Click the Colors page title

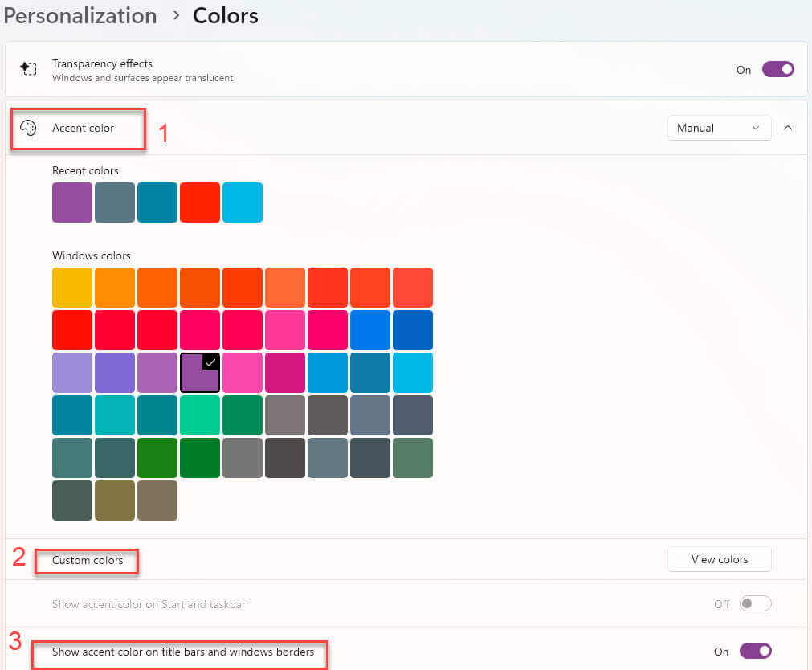coord(225,16)
